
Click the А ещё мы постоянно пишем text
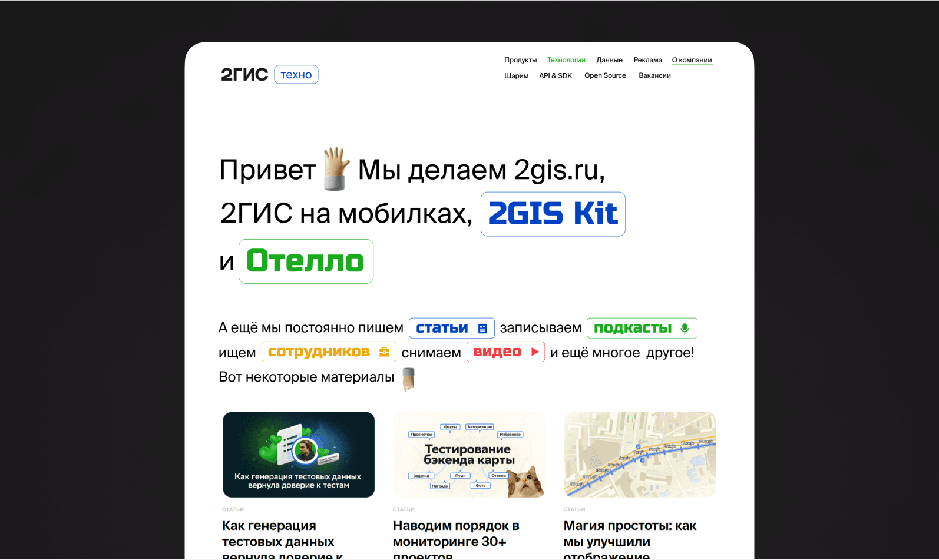311,328
